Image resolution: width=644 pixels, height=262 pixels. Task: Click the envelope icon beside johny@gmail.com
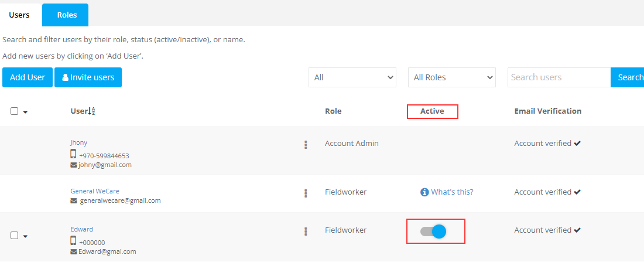(74, 165)
